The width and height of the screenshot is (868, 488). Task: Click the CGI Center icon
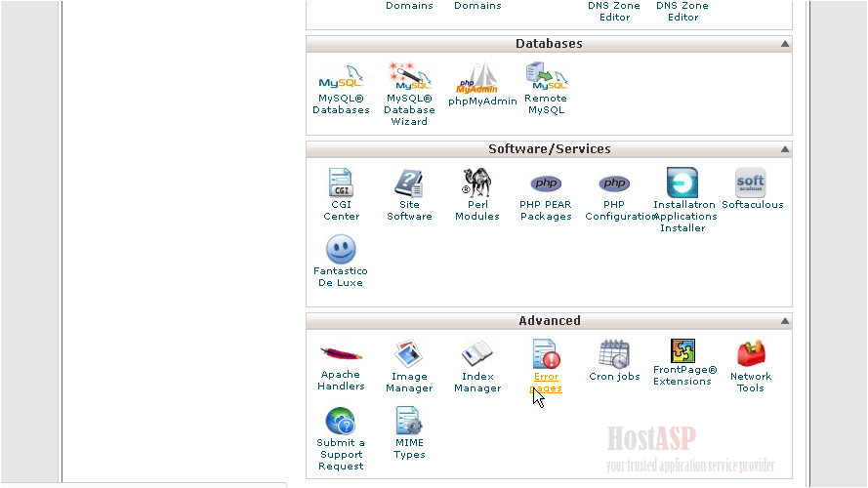coord(341,183)
